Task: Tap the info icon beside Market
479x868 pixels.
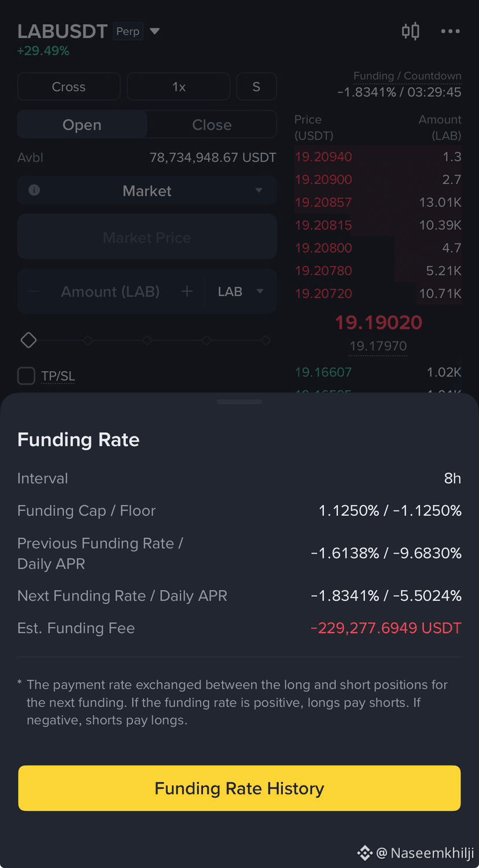Action: (x=34, y=190)
